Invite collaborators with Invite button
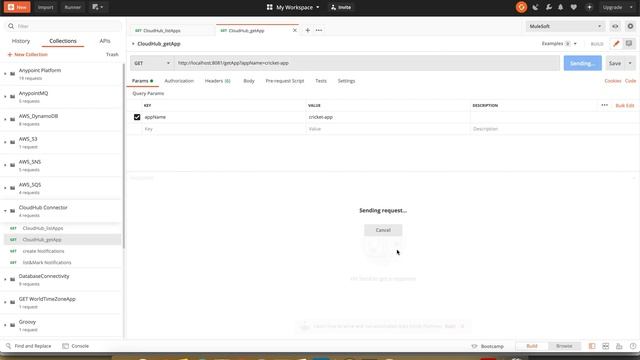Viewport: 640px width, 360px height. coord(341,7)
